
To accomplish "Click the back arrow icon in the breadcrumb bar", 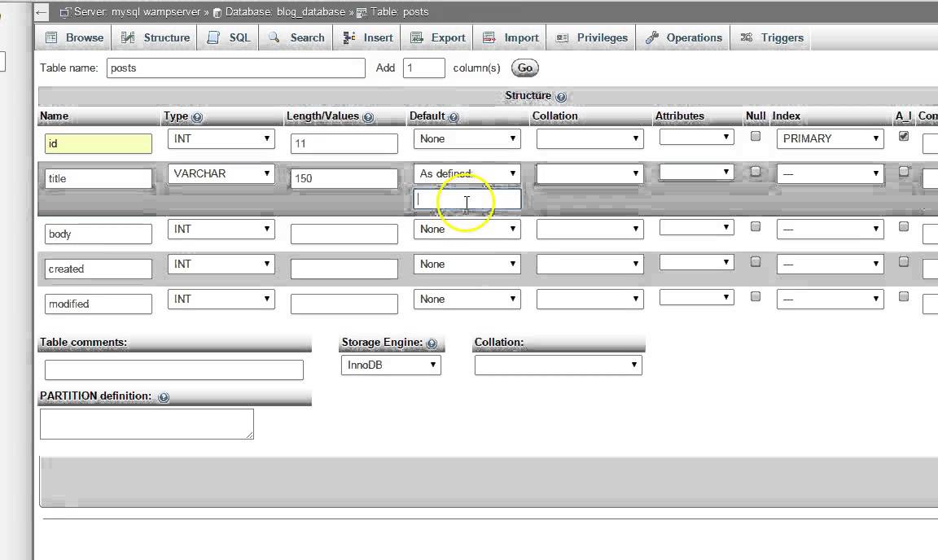I will point(41,12).
